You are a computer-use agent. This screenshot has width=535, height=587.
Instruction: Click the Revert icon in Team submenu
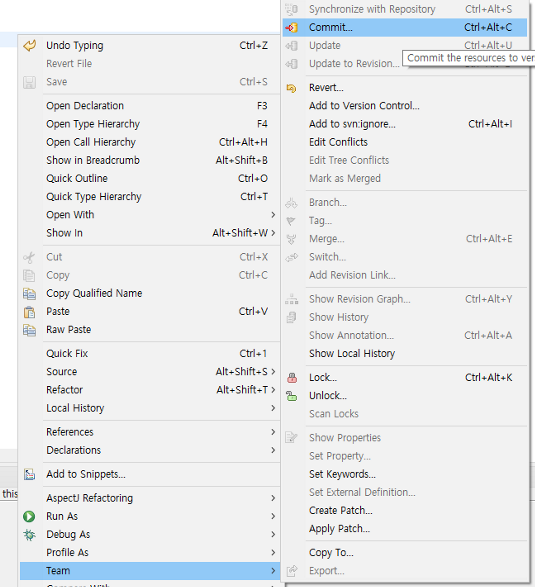[x=291, y=88]
